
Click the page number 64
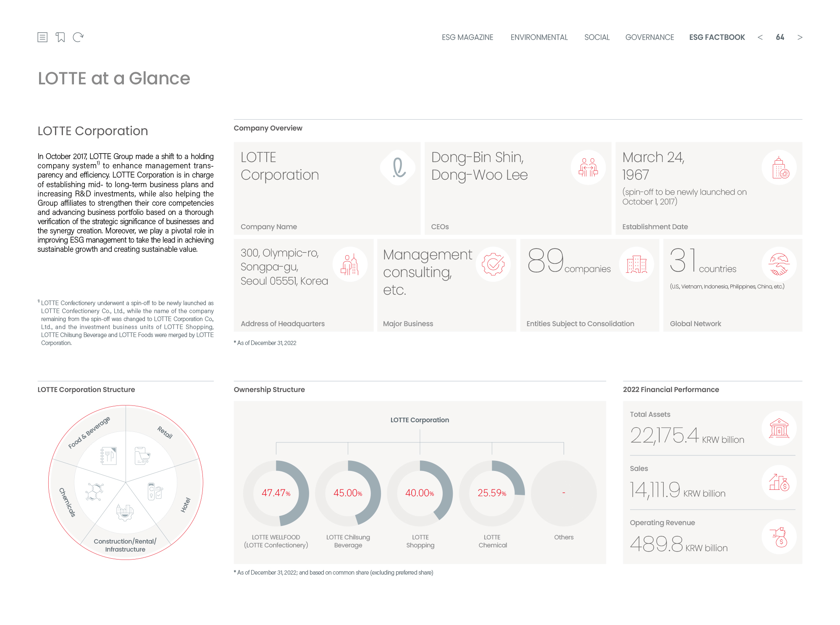click(x=780, y=37)
